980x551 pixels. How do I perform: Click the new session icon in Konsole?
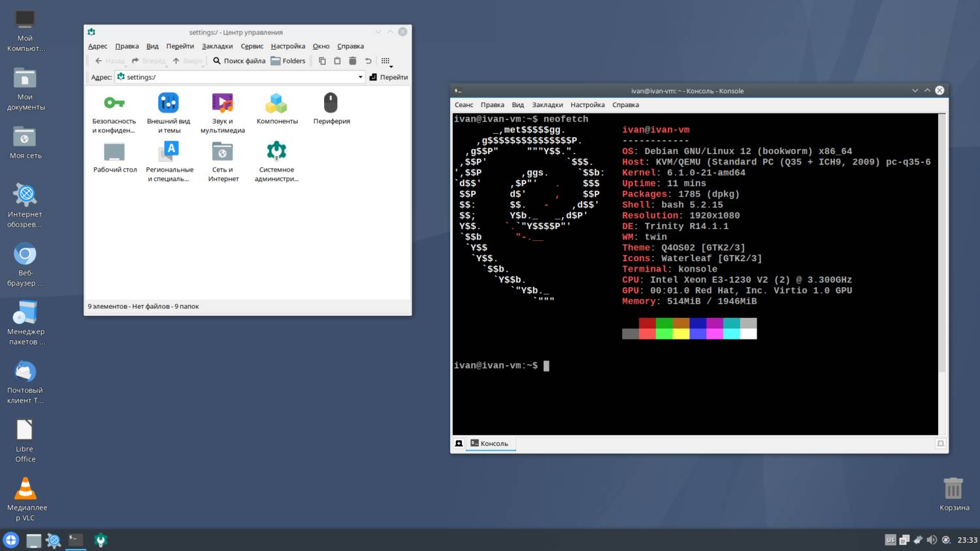(x=459, y=443)
